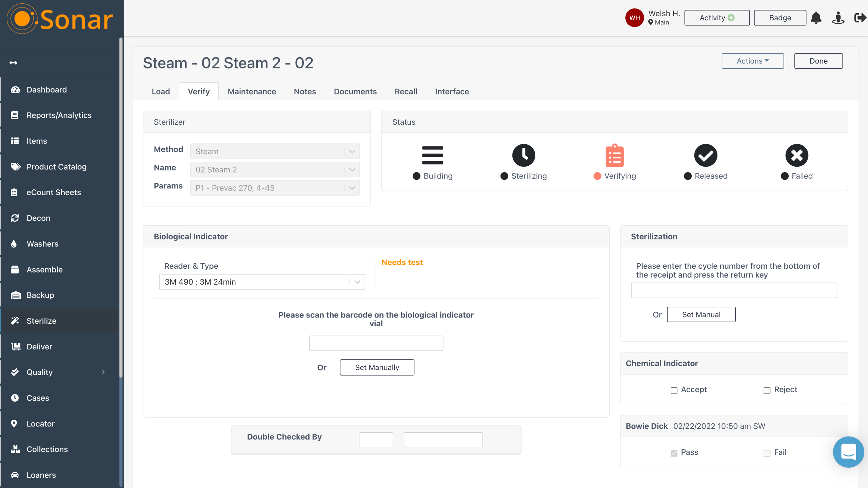The width and height of the screenshot is (868, 488).
Task: Open the Actions dropdown menu
Action: click(752, 61)
